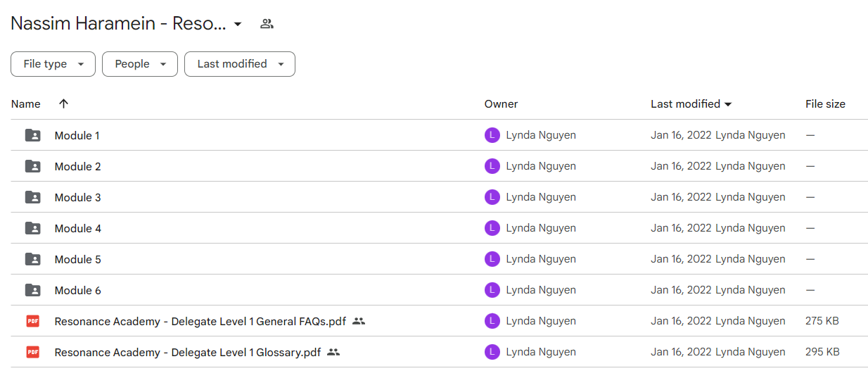This screenshot has height=378, width=868.
Task: Click owner avatar in Module 4 row
Action: click(x=492, y=228)
